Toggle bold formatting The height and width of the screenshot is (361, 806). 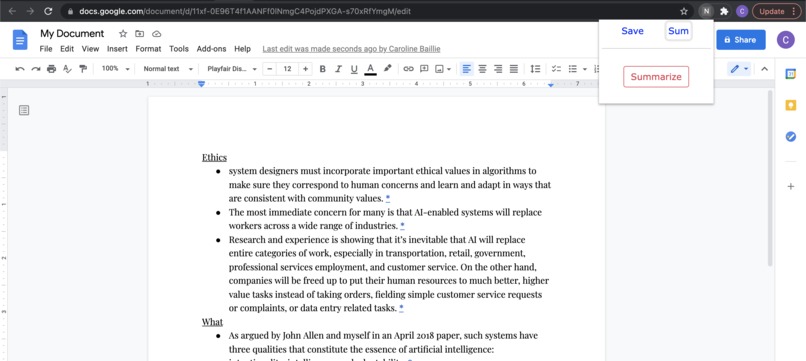(x=322, y=68)
